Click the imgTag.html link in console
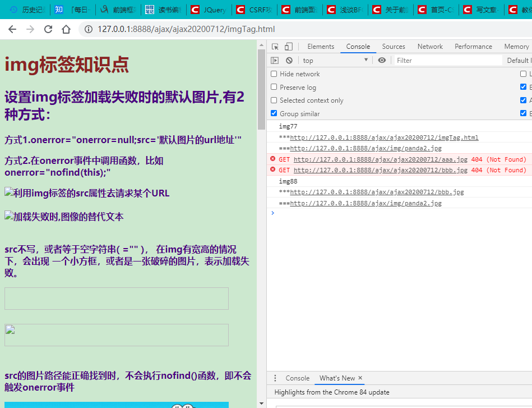 [x=385, y=137]
